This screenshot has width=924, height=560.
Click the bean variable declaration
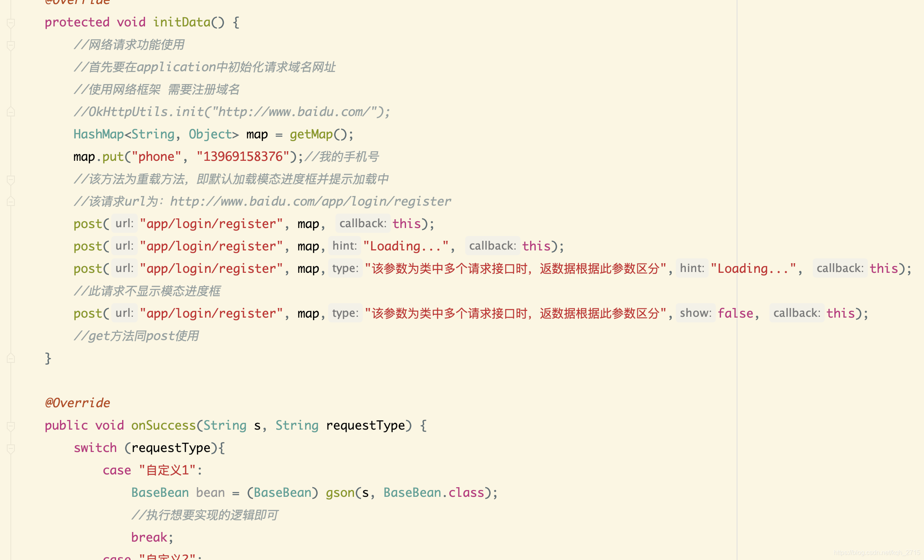point(210,492)
